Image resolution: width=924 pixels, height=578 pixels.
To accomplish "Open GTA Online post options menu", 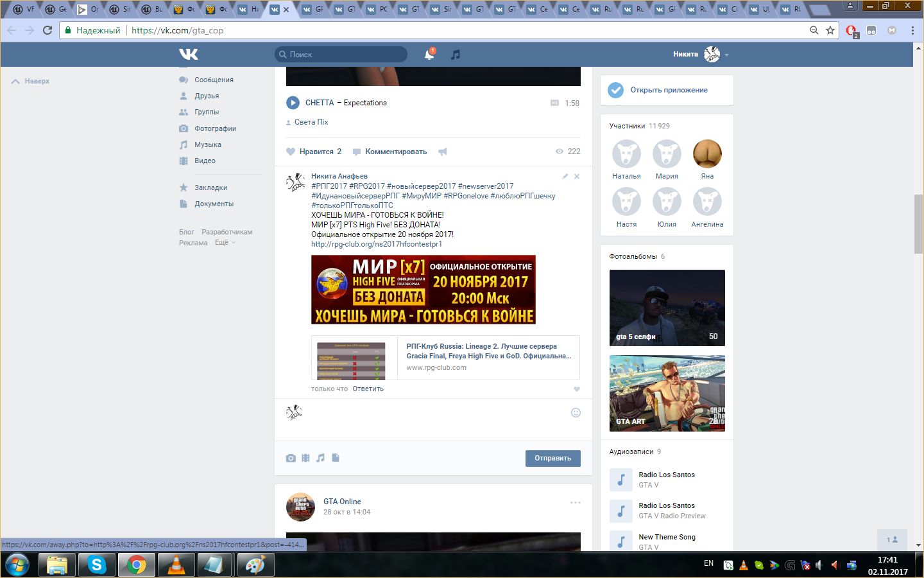I will 575,502.
